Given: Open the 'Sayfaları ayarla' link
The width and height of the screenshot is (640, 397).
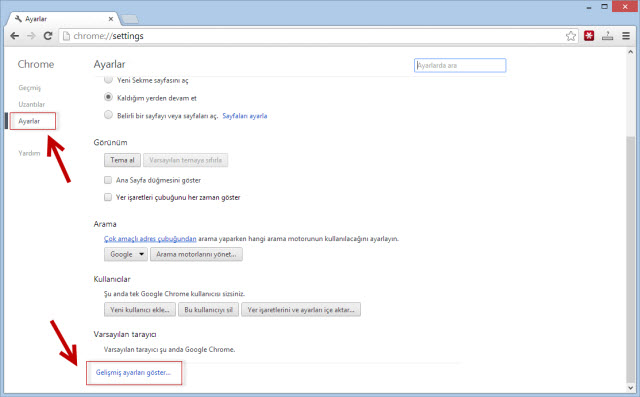Looking at the screenshot, I should coord(244,116).
